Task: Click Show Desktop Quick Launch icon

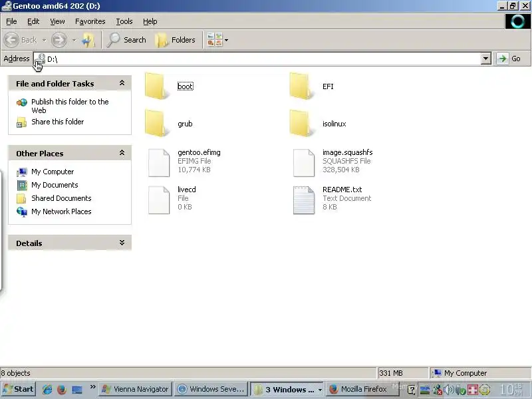Action: [x=77, y=390]
